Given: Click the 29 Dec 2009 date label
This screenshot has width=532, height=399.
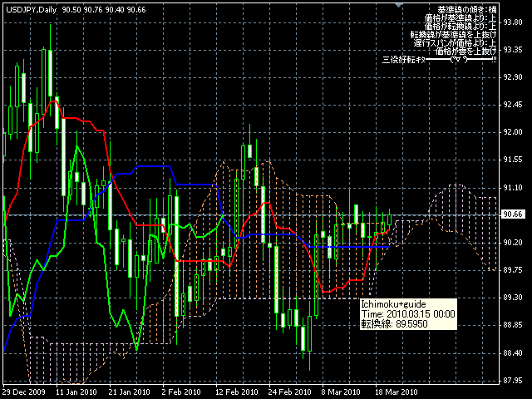Looking at the screenshot, I should 24,392.
